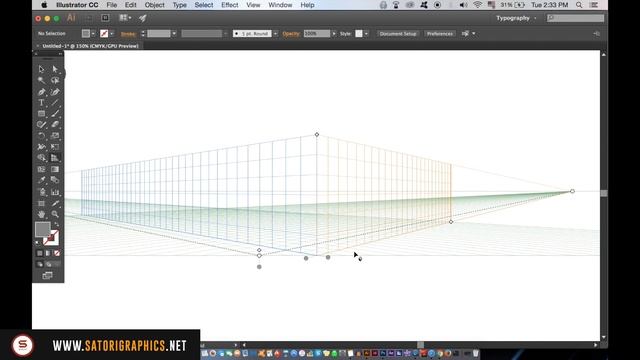The height and width of the screenshot is (360, 640).
Task: Select the Slice tool
Action: pyautogui.click(x=55, y=203)
